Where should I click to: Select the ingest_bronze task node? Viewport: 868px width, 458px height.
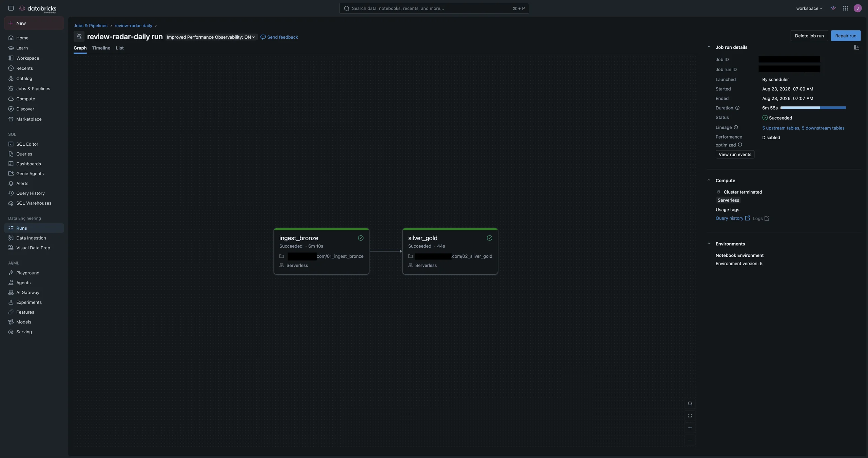tap(321, 251)
